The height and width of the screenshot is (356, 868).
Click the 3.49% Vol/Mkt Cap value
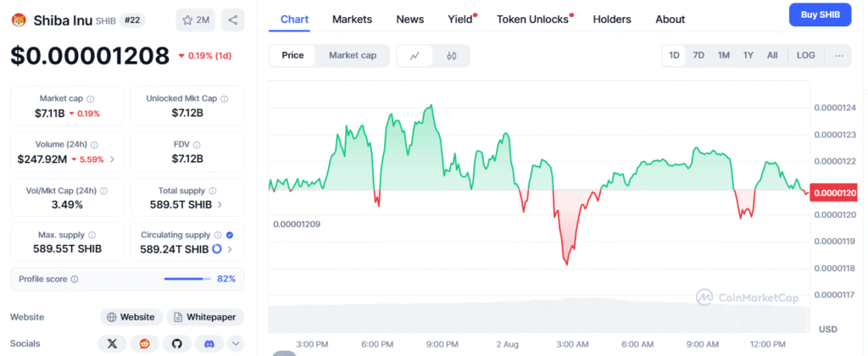pyautogui.click(x=68, y=204)
